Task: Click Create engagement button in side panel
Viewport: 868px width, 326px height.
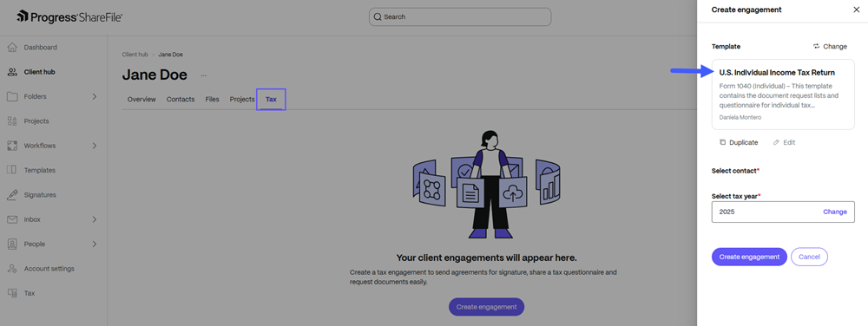Action: (749, 257)
